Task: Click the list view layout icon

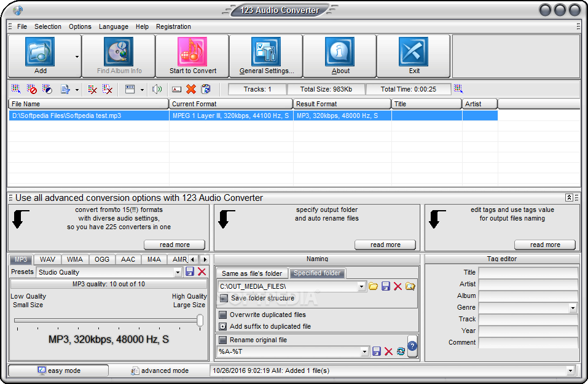Action: pyautogui.click(x=130, y=89)
